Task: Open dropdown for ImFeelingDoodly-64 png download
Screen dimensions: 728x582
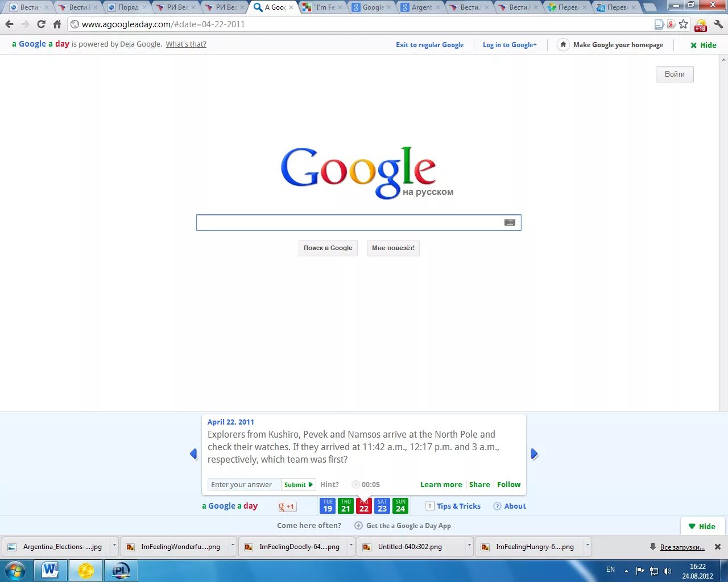Action: pyautogui.click(x=351, y=546)
